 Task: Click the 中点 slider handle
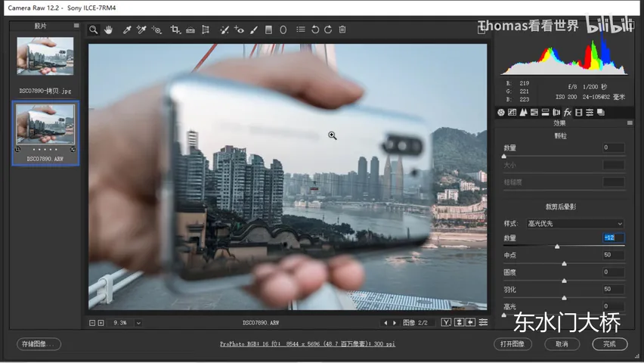[564, 263]
